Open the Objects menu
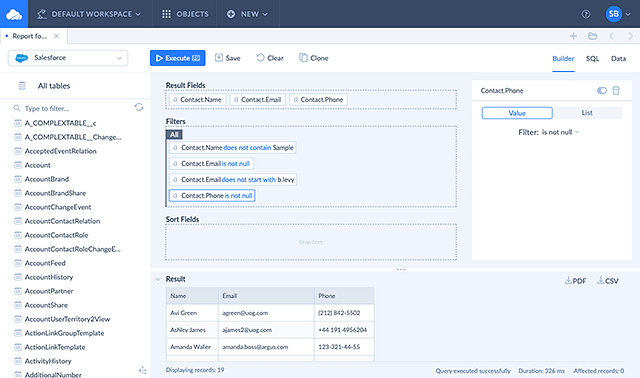The width and height of the screenshot is (640, 378). pyautogui.click(x=185, y=14)
